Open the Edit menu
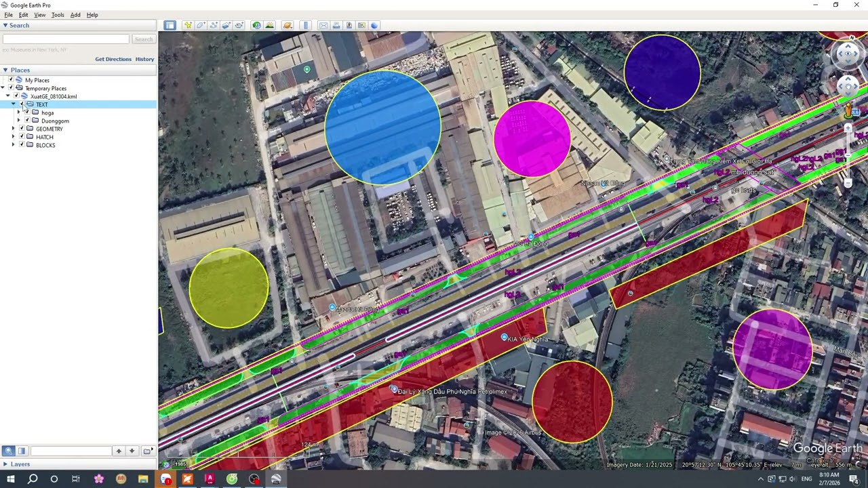The height and width of the screenshot is (488, 868). pos(24,15)
